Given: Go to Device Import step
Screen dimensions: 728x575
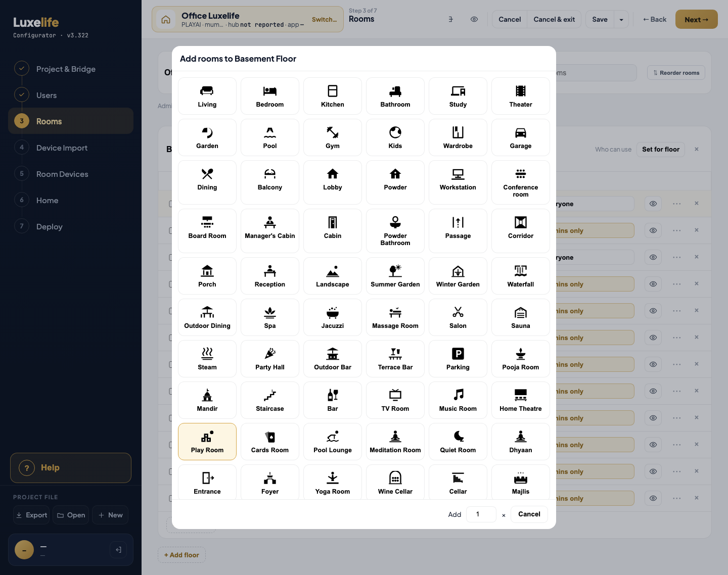Looking at the screenshot, I should tap(62, 148).
